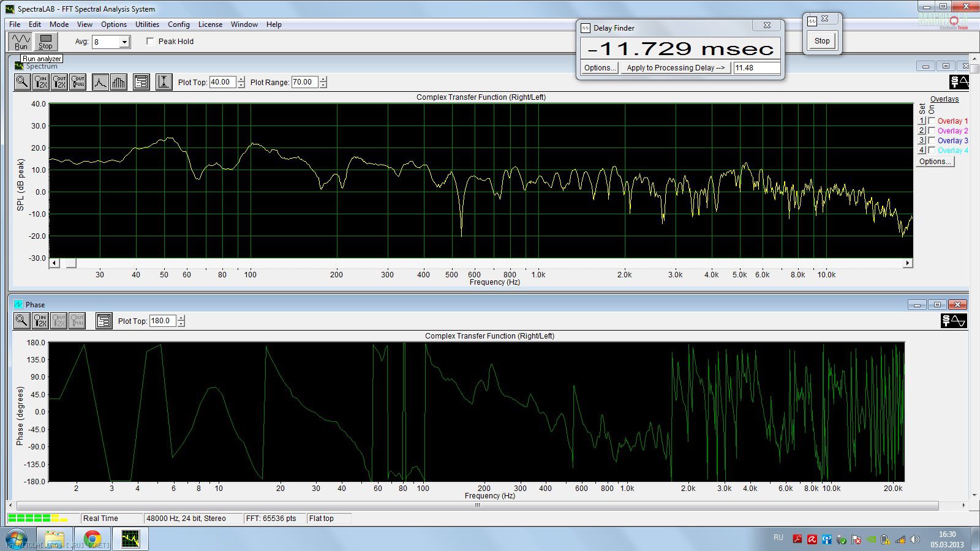Click Zoom In 2X in the Spectrum toolbar
The width and height of the screenshot is (980, 551).
40,82
